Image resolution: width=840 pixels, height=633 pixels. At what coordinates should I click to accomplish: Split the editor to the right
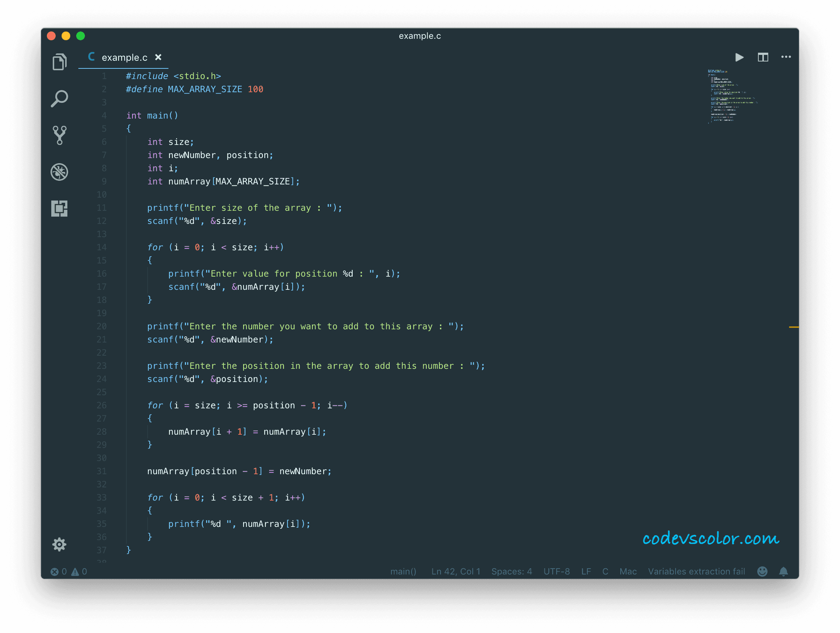click(762, 57)
